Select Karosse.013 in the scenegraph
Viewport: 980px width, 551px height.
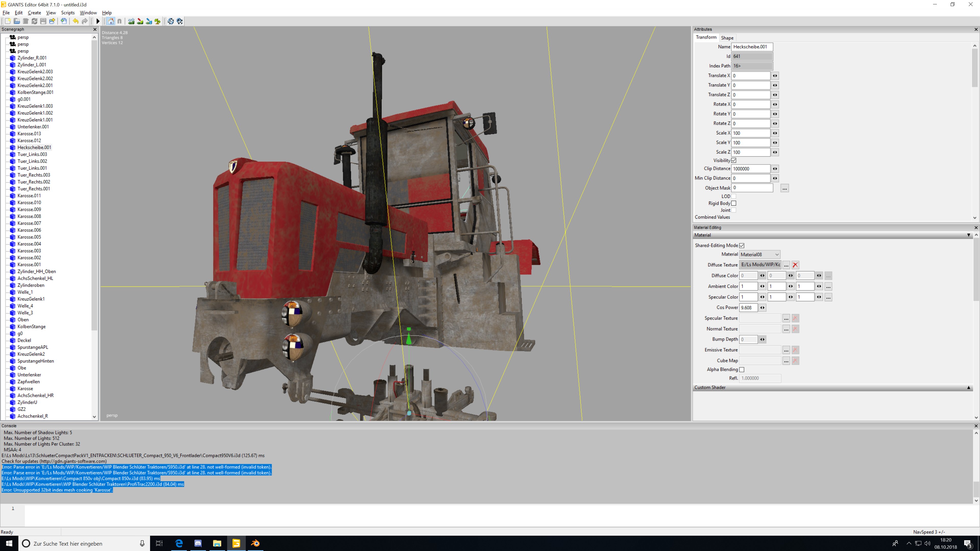click(x=29, y=133)
